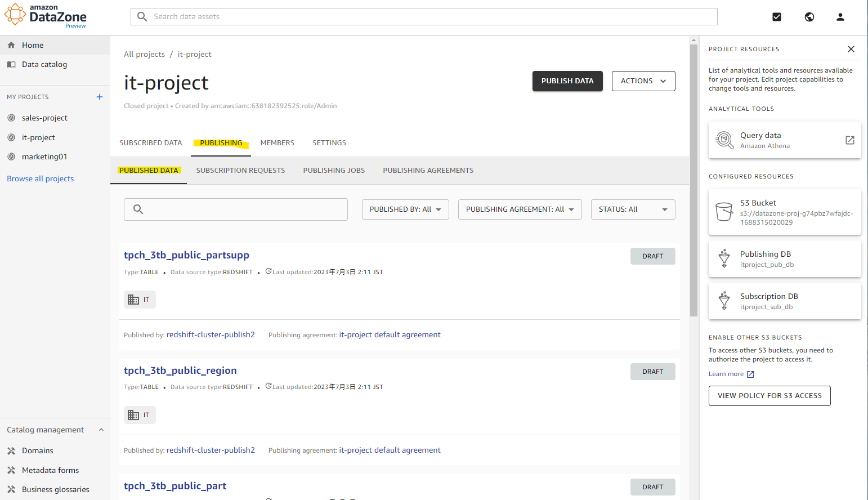Click IT domain icon under tpch_3tb_public_partsupp
The height and width of the screenshot is (500, 868).
(133, 300)
